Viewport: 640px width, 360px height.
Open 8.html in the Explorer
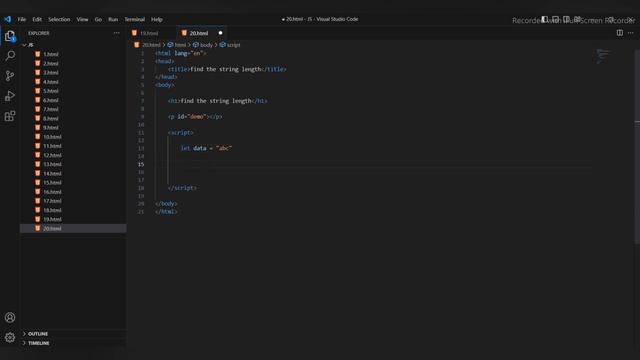click(x=73, y=118)
